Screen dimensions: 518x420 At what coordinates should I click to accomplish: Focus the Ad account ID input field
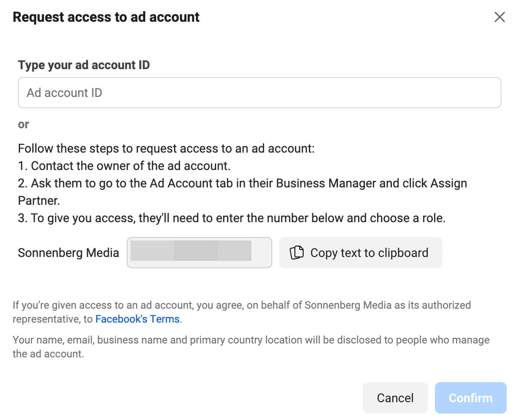point(259,93)
